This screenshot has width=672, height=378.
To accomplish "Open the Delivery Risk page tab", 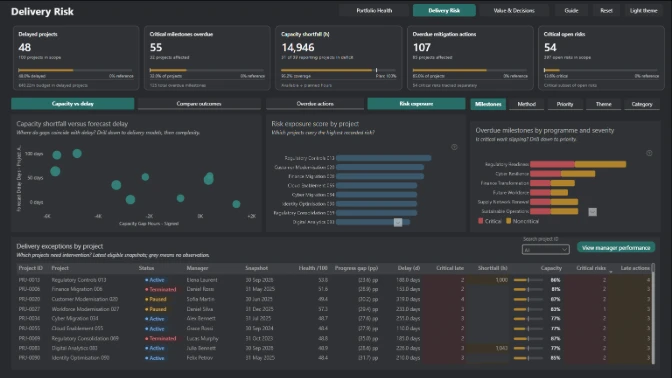I will pos(444,10).
